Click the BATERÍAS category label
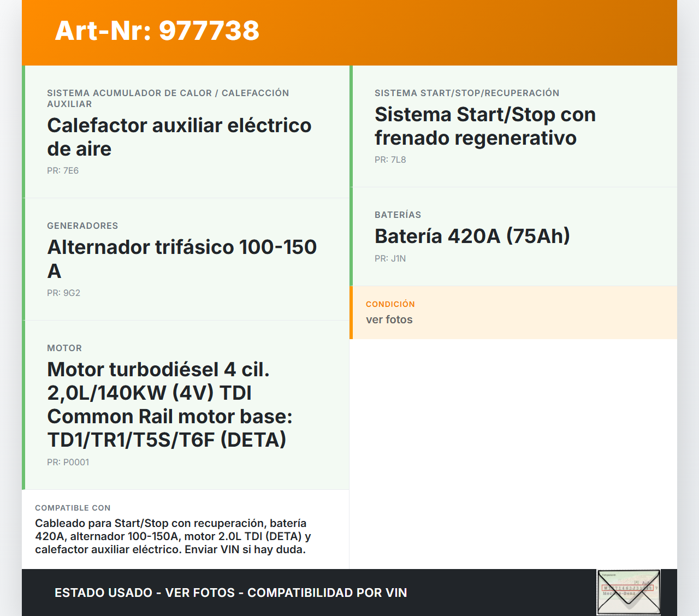This screenshot has width=699, height=616. point(398,215)
